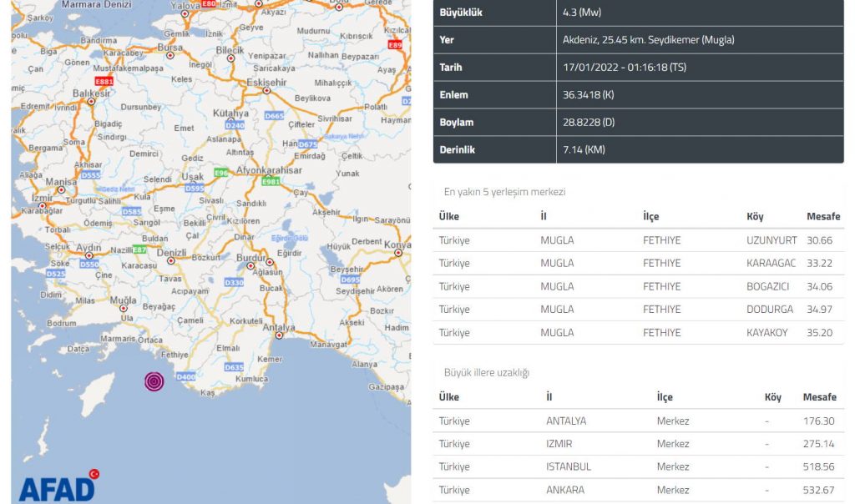Image resolution: width=855 pixels, height=504 pixels.
Task: Click the red E89 highway shield
Action: point(395,44)
